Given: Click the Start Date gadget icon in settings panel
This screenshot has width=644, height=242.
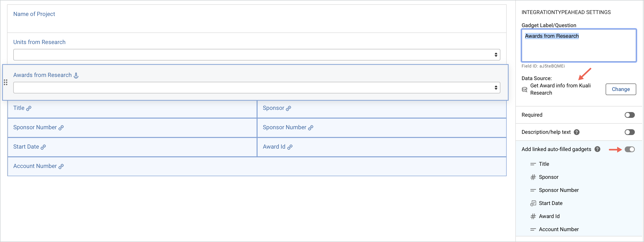Looking at the screenshot, I should (x=533, y=203).
